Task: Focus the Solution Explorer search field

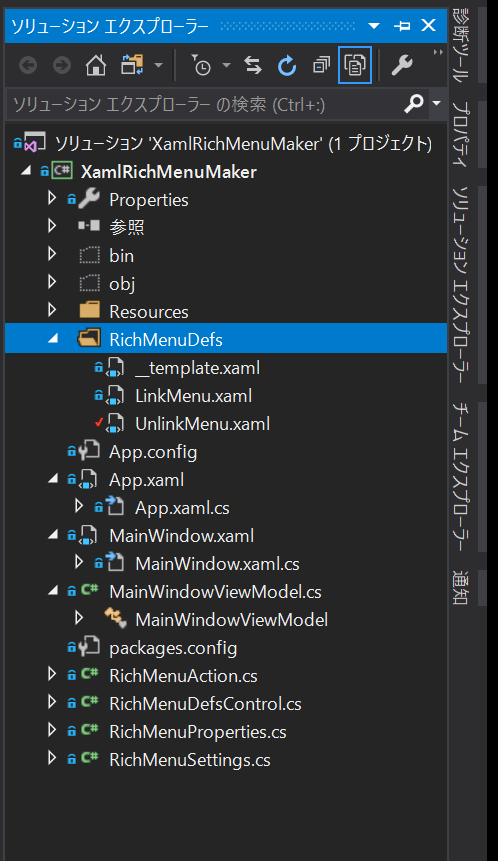Action: click(206, 104)
